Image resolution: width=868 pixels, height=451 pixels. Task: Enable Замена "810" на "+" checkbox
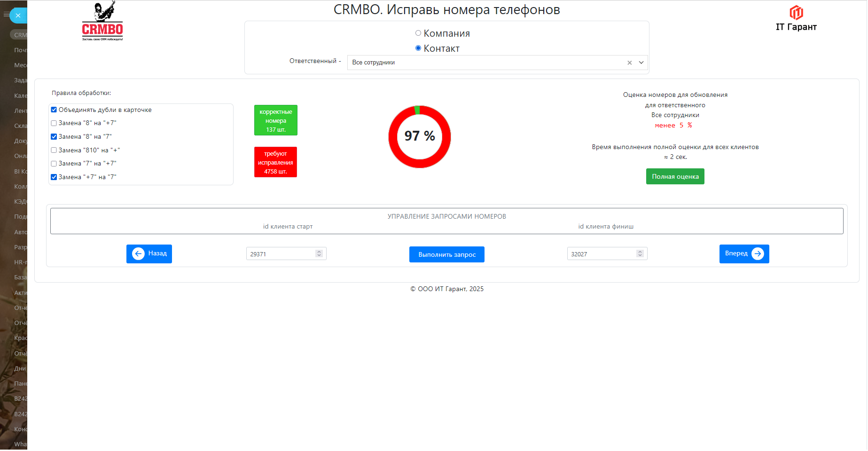[54, 150]
